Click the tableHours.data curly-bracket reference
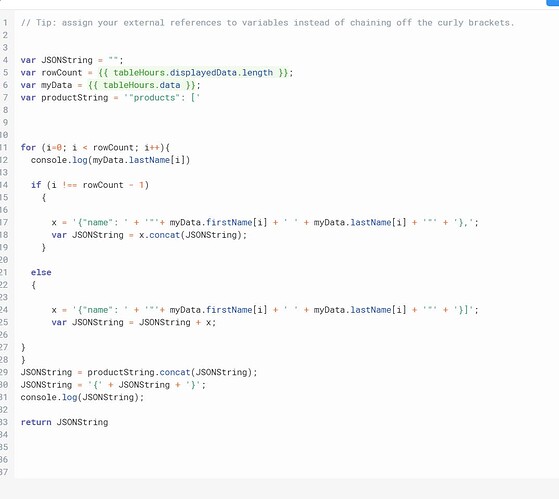The image size is (559, 499). [142, 85]
